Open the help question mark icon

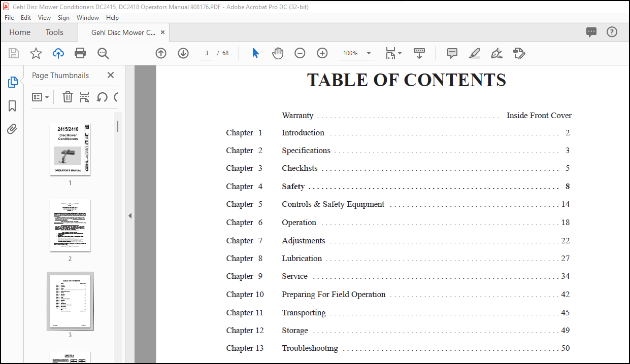click(x=612, y=32)
